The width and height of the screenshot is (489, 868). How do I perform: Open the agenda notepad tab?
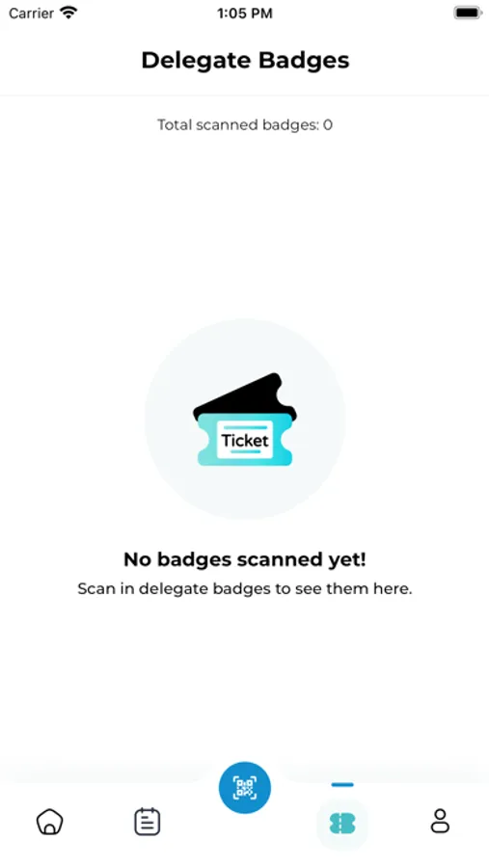click(148, 821)
